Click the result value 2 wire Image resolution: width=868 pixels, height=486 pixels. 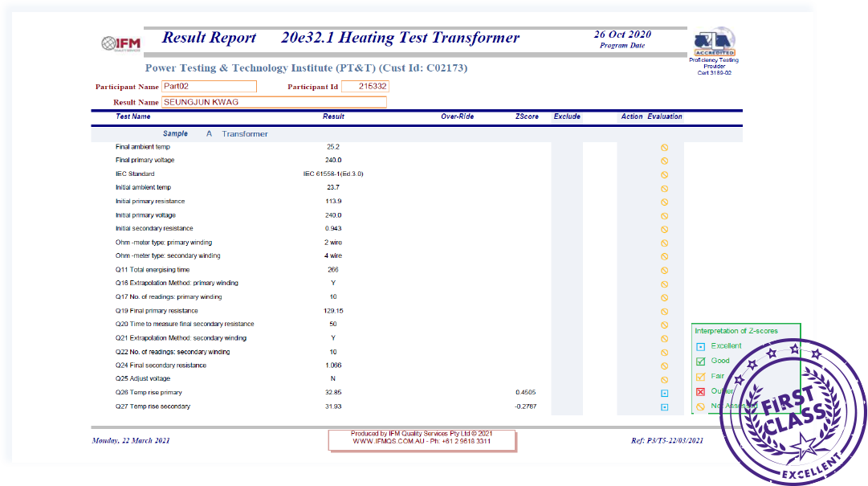pyautogui.click(x=333, y=243)
